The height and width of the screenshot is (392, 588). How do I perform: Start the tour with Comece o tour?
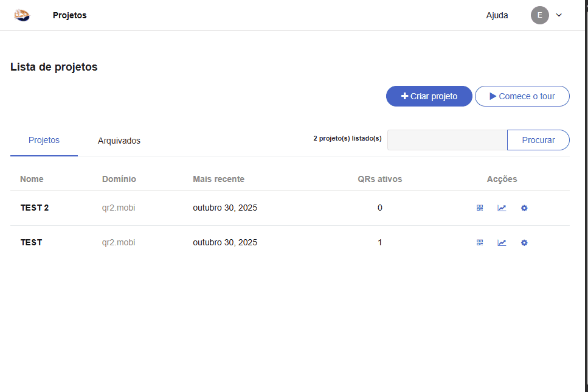522,96
